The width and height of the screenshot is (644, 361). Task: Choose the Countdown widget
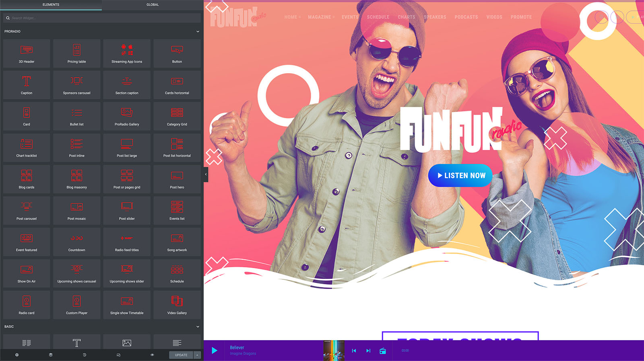coord(76,242)
